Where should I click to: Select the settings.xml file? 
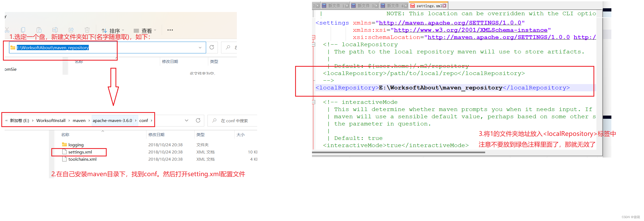coord(80,152)
